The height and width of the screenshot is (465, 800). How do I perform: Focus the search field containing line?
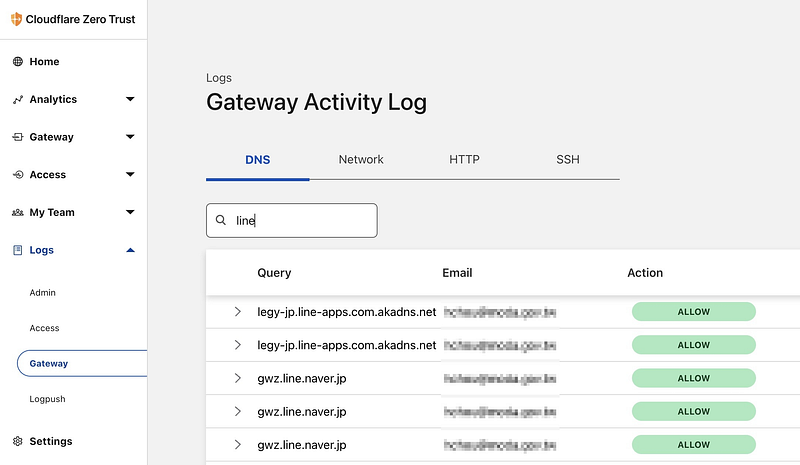pos(292,221)
